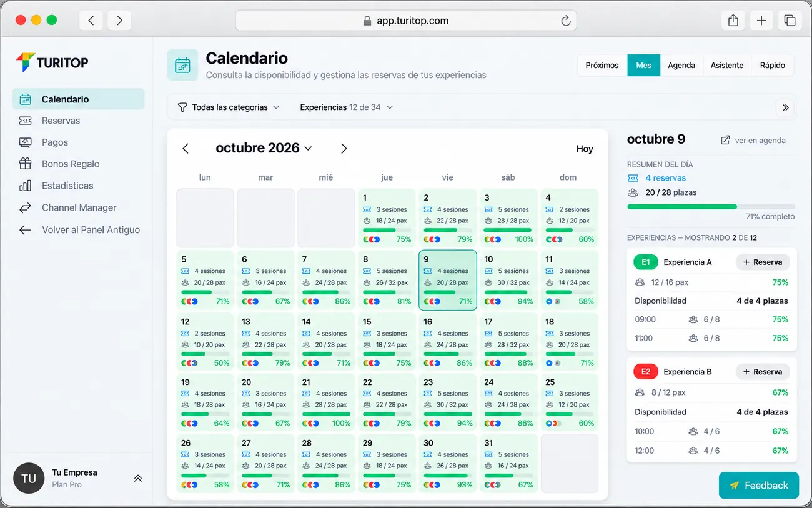812x508 pixels.
Task: Click the day summary 71% progress bar
Action: (x=711, y=207)
